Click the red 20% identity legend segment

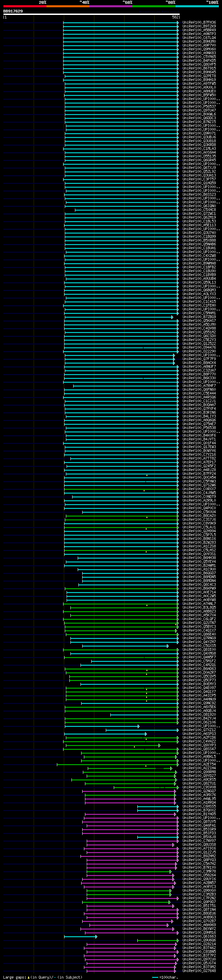tap(25, 6)
